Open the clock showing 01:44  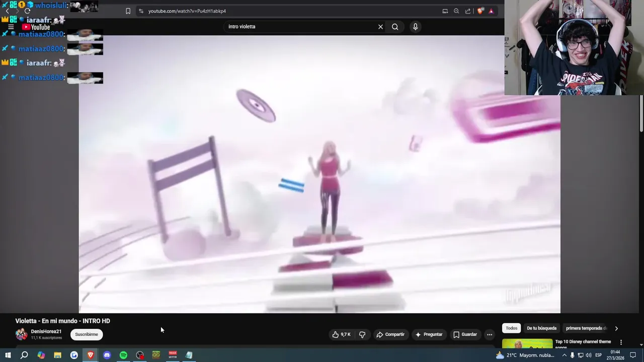point(615,355)
